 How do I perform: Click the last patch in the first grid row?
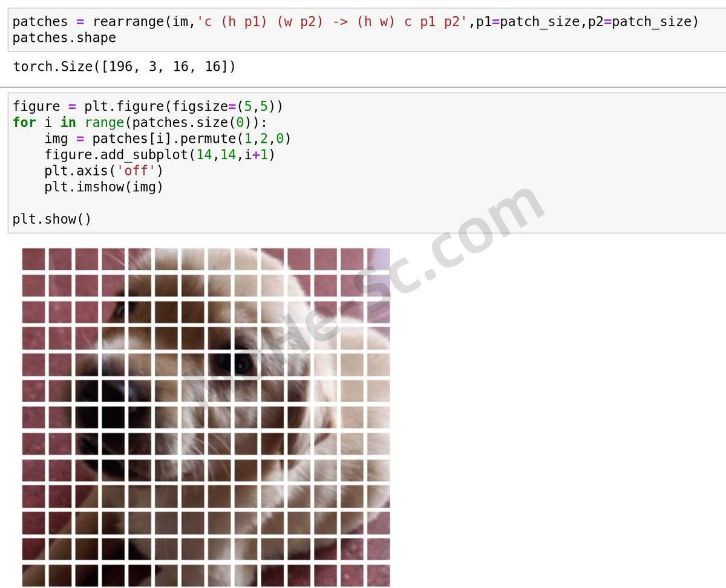point(379,259)
